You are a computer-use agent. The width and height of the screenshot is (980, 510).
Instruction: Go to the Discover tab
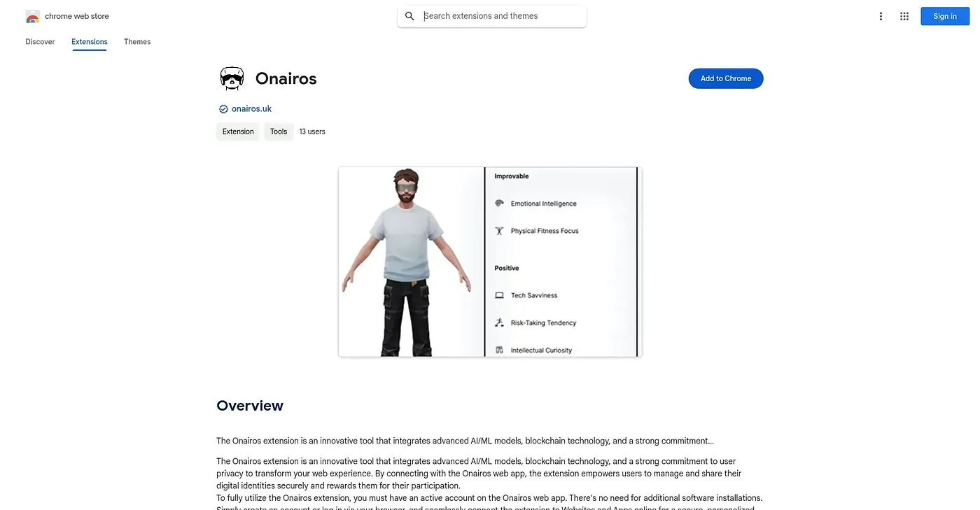pyautogui.click(x=40, y=42)
